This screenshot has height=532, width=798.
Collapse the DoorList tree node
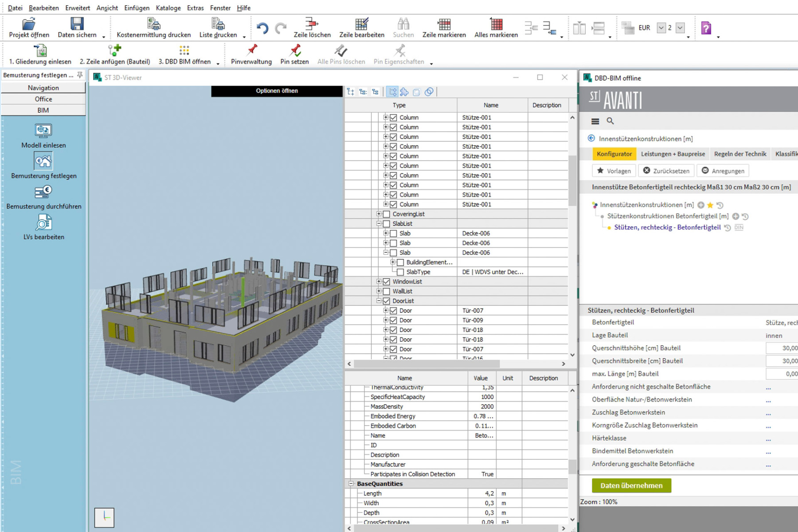379,301
